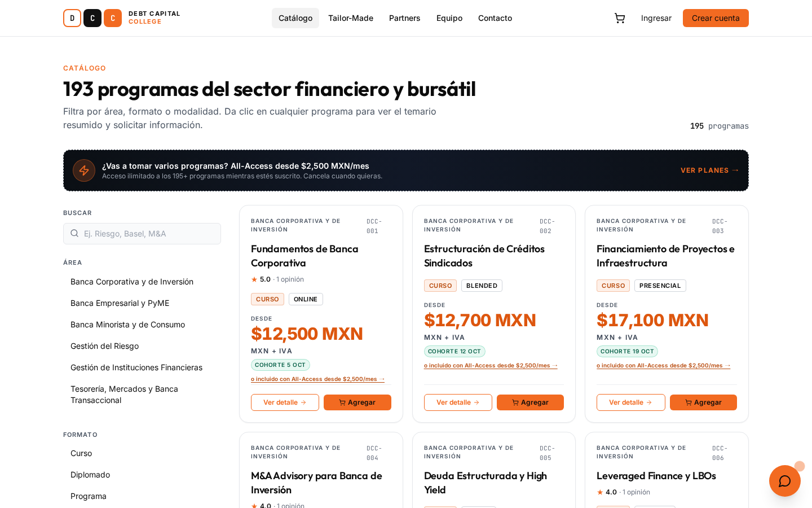View details of Fundamentos de Banca Corporativa
The height and width of the screenshot is (508, 812).
(285, 402)
